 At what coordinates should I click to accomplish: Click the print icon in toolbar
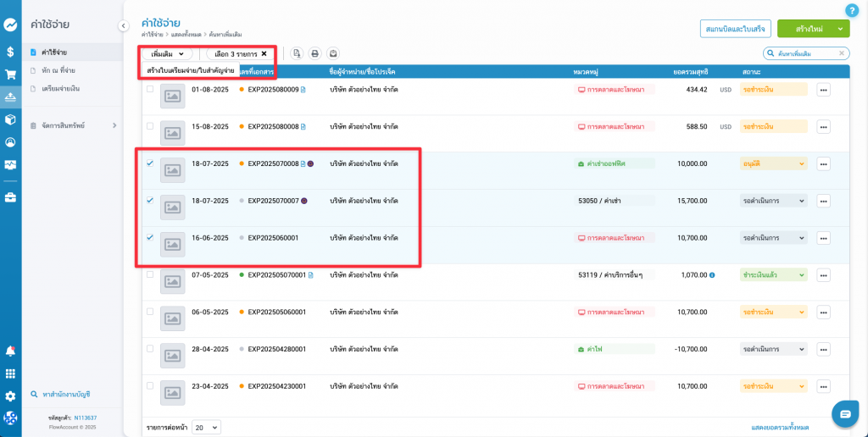[314, 53]
